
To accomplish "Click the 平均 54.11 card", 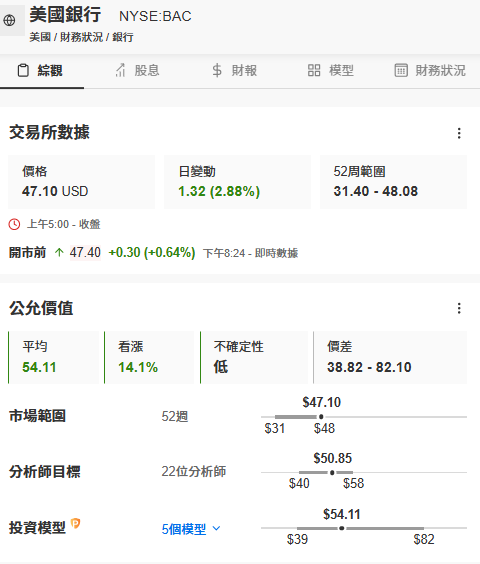I will [x=54, y=358].
